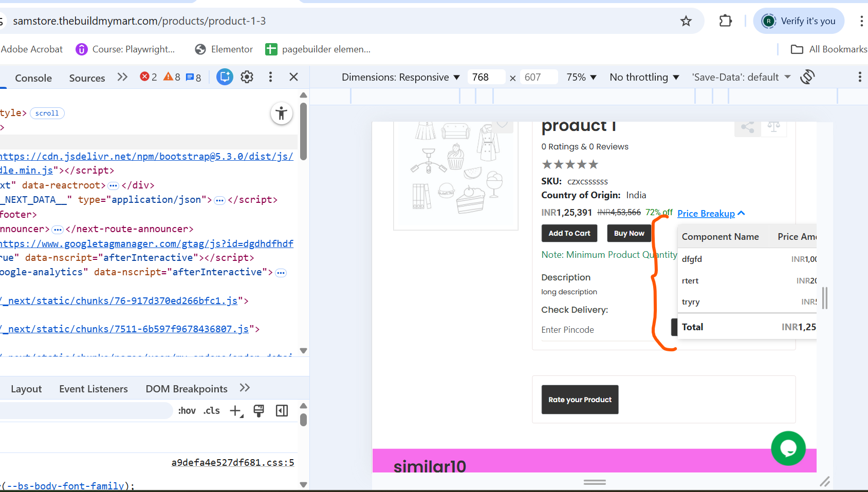Open the All Bookmarks folder

[x=829, y=49]
